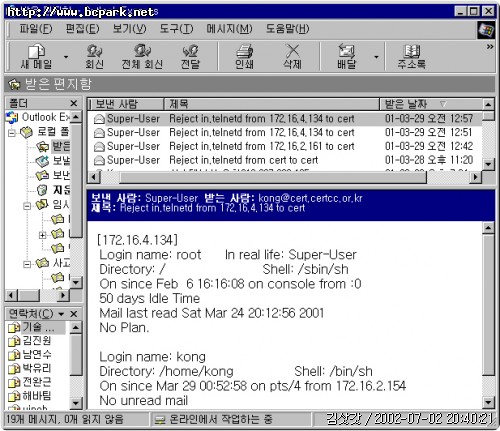Click the '19개 메시지, 0개 읽지 않음' status text
This screenshot has height=431, width=500.
click(x=65, y=419)
